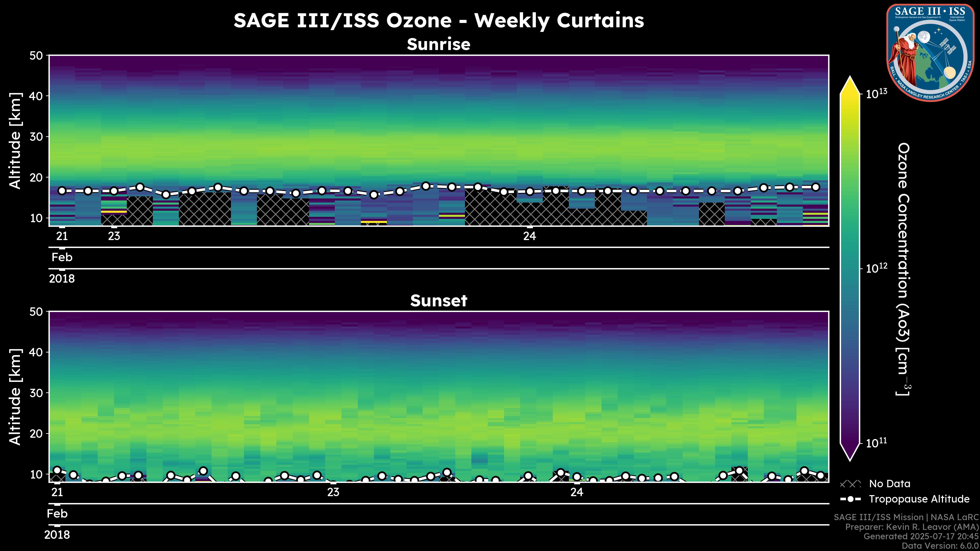Click the last Sunrise tropopause marker dot

pos(815,187)
